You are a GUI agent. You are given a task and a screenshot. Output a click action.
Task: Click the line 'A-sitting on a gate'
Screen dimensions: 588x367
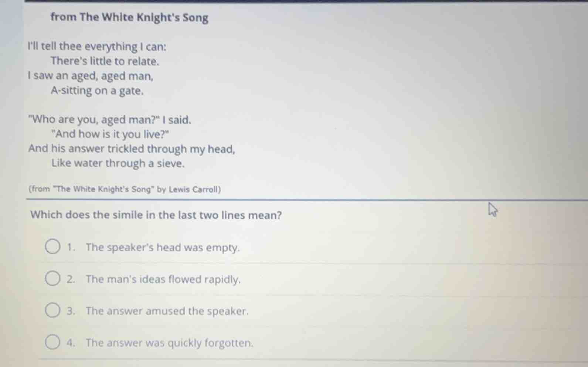click(97, 91)
